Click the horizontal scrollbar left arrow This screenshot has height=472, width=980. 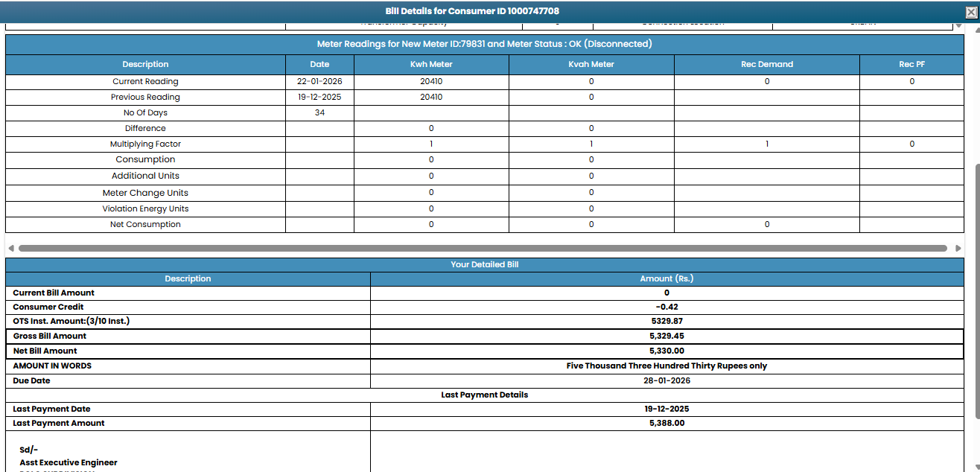pyautogui.click(x=10, y=248)
